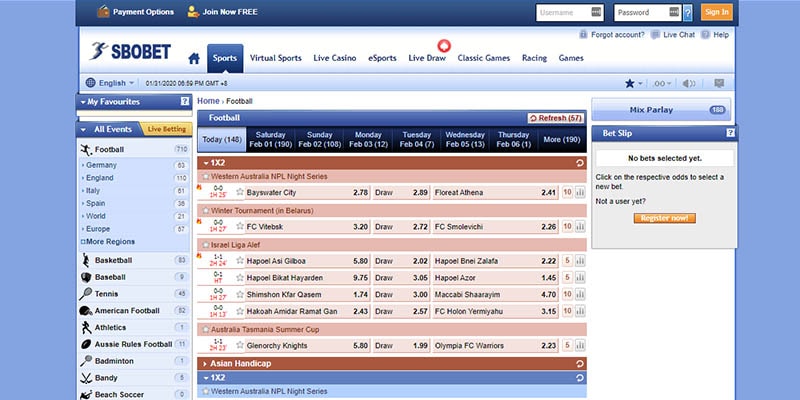The image size is (800, 400).
Task: Show more bets (5) for Hapoel Bikat Hayarden
Action: coord(567,278)
